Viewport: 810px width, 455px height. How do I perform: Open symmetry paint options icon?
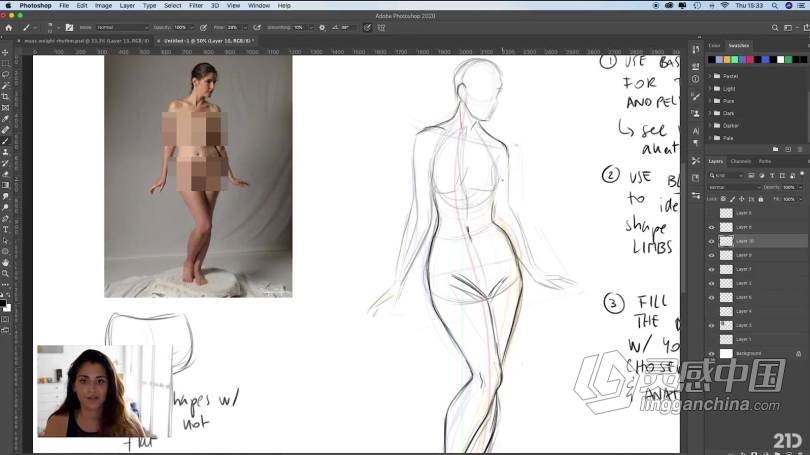point(381,27)
